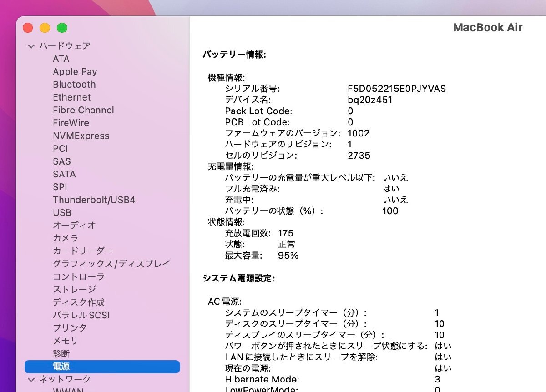
Task: Click the フル充電済み value はい
Action: pos(391,189)
